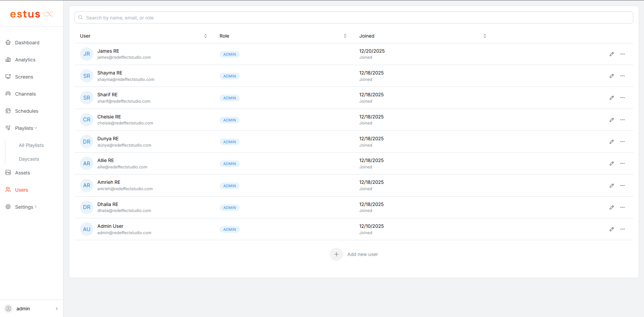
Task: Select All Playlists submenu item
Action: (31, 145)
